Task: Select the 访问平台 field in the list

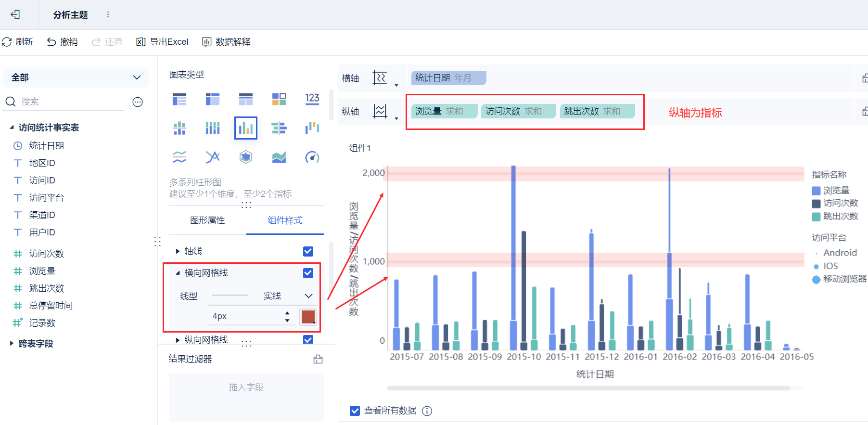Action: 47,198
